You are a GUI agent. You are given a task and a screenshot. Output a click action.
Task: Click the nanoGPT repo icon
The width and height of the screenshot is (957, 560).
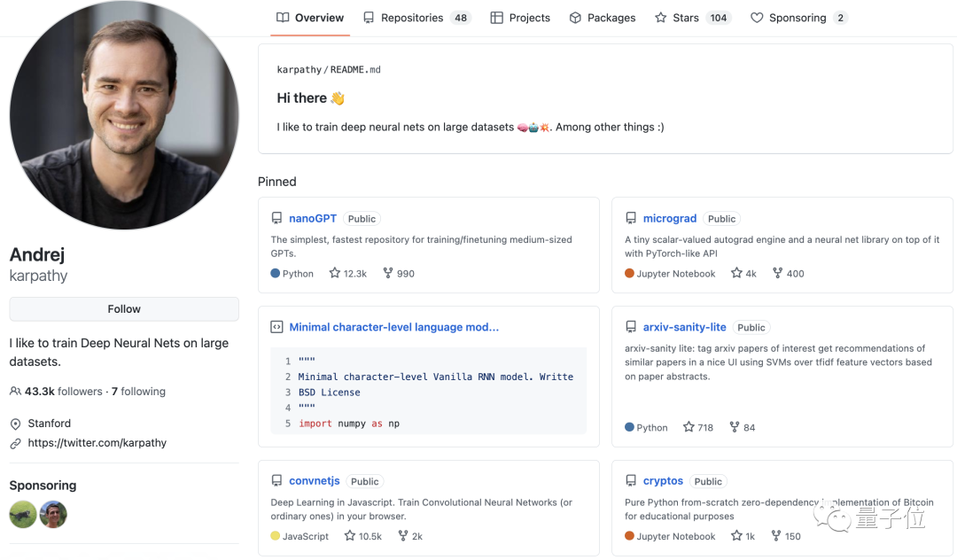pos(276,218)
